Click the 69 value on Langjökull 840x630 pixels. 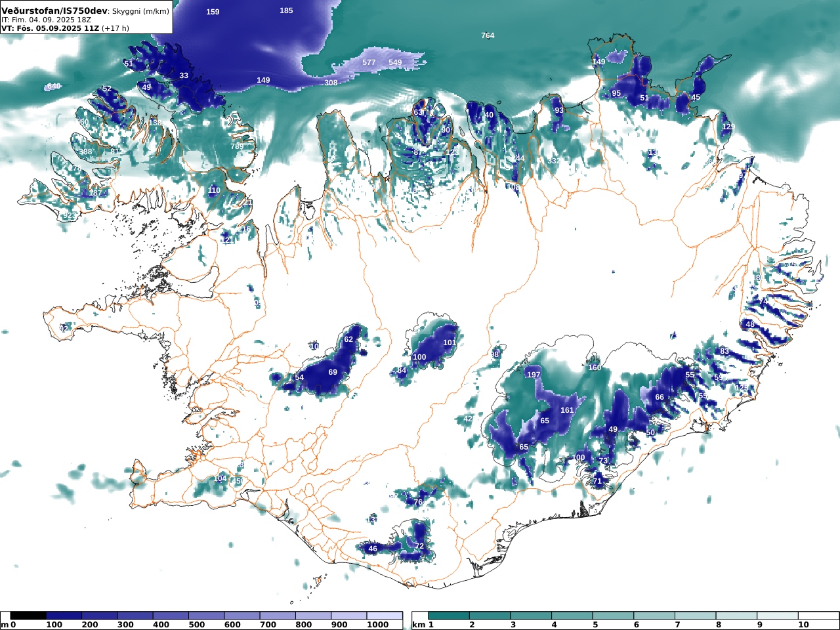(x=333, y=372)
